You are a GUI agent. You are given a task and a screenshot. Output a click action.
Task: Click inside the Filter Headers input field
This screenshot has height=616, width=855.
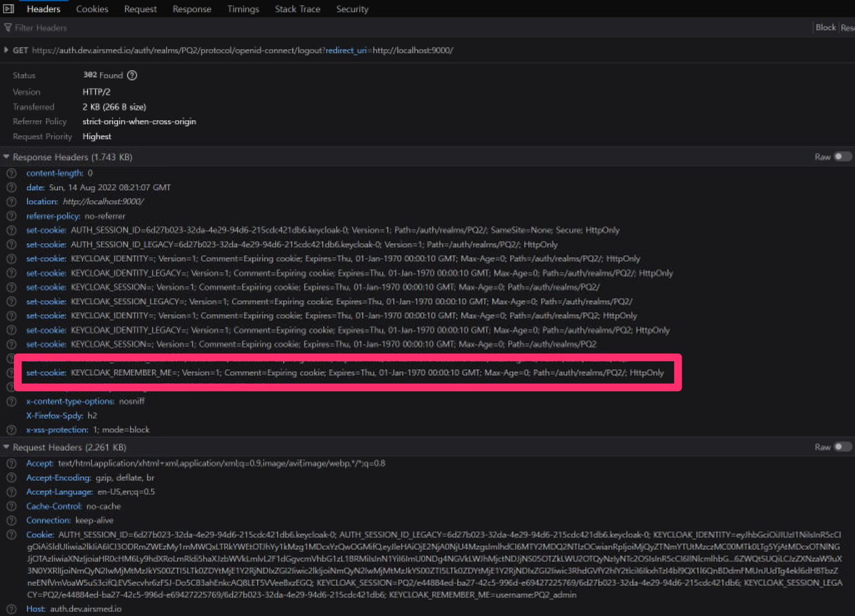[111, 28]
